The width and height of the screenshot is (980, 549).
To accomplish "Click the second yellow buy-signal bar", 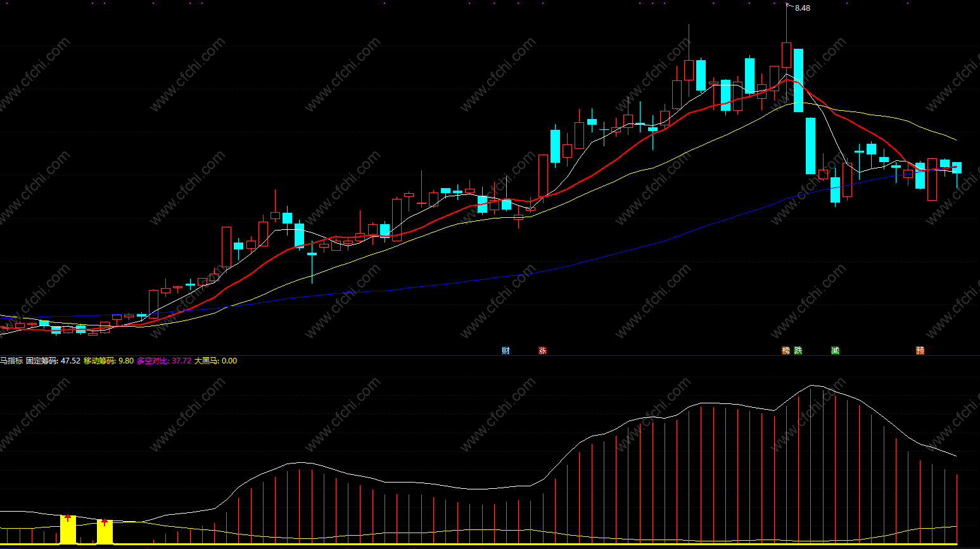I will pyautogui.click(x=105, y=532).
